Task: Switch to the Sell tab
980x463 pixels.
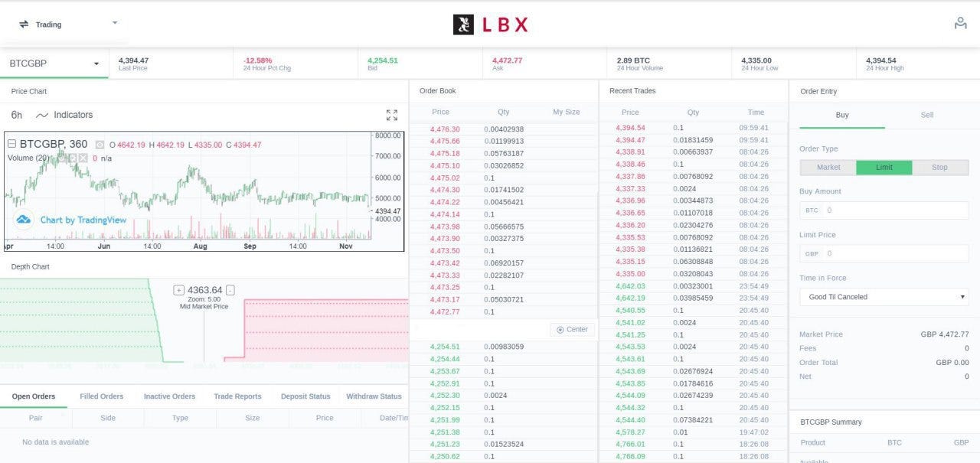Action: coord(927,115)
